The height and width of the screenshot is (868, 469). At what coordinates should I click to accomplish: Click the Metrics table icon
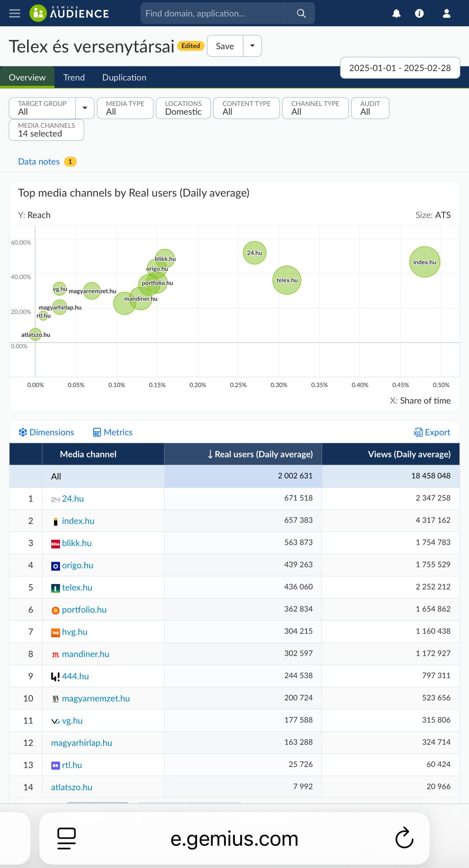(x=97, y=432)
